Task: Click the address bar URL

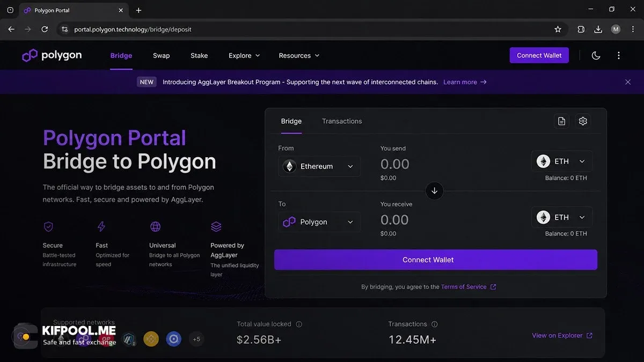Action: 133,29
